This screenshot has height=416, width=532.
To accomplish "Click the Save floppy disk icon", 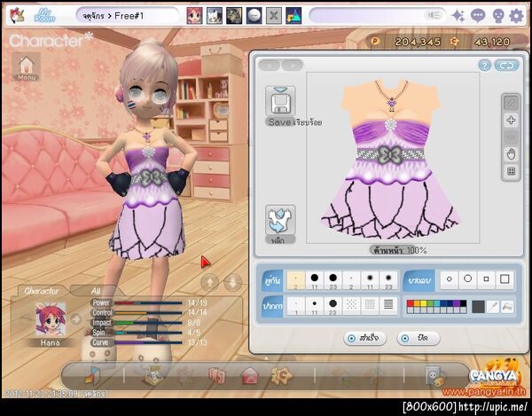I will click(x=280, y=101).
